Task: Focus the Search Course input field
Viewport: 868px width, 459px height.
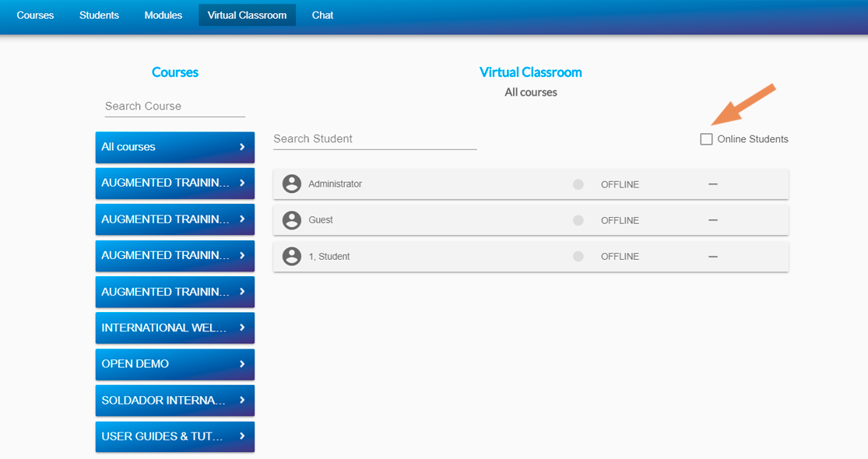Action: click(174, 106)
